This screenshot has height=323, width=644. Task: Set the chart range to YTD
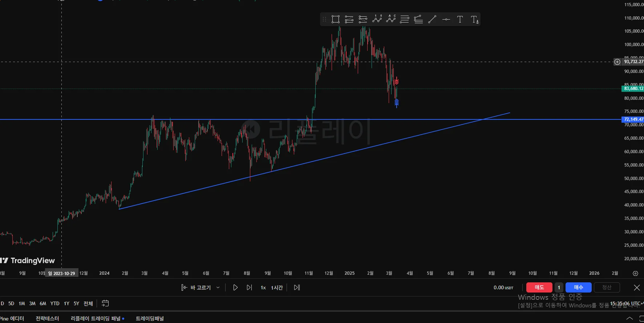[55, 303]
